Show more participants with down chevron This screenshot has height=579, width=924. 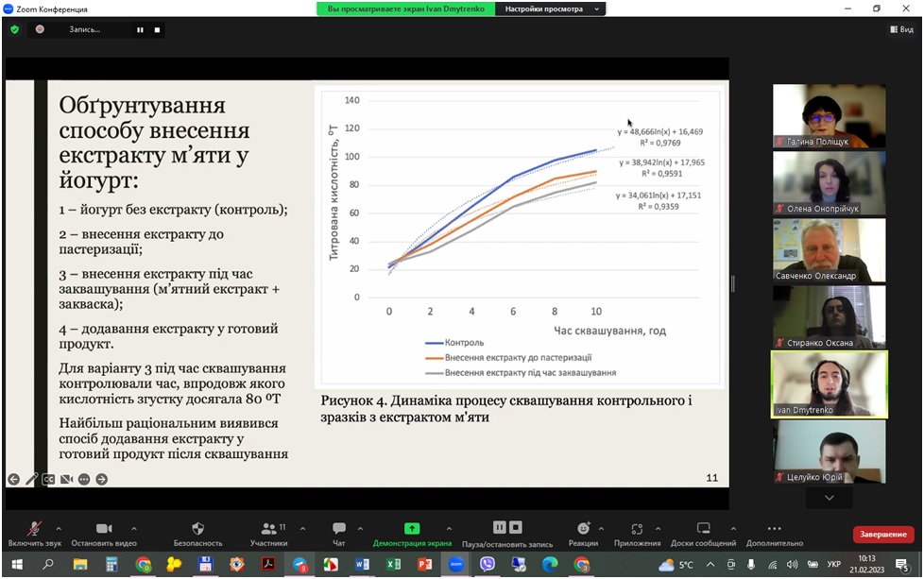point(830,498)
